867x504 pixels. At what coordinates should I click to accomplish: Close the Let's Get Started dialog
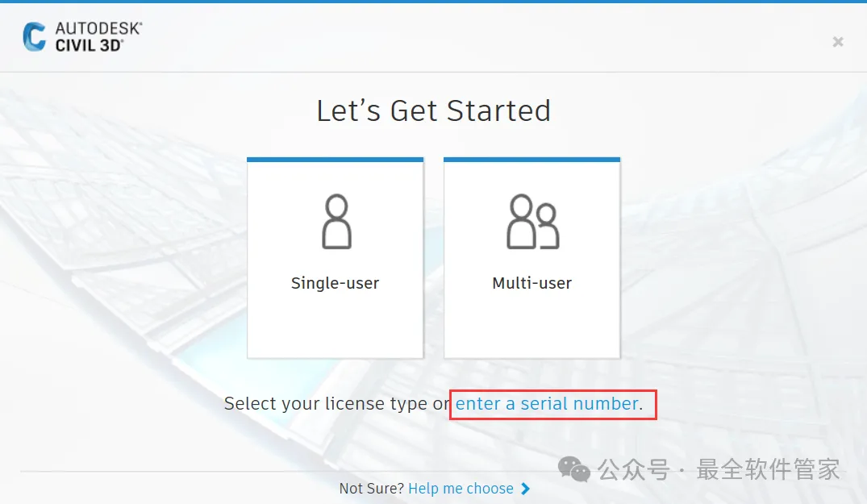coord(838,41)
